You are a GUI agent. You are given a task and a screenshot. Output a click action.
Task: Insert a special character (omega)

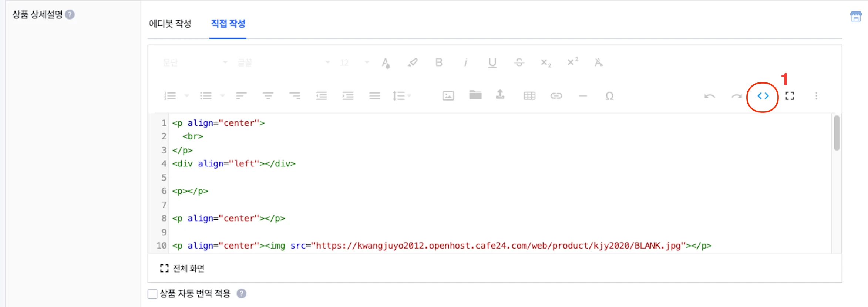[609, 96]
